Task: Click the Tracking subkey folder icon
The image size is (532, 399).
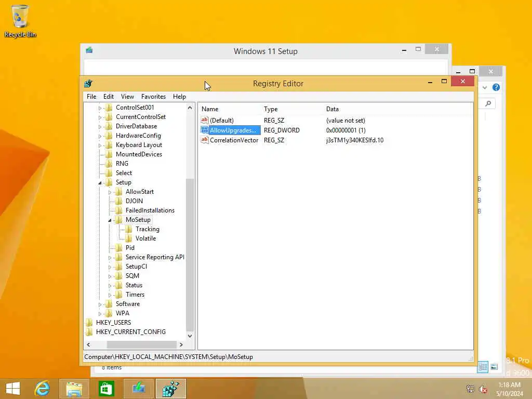Action: (129, 229)
